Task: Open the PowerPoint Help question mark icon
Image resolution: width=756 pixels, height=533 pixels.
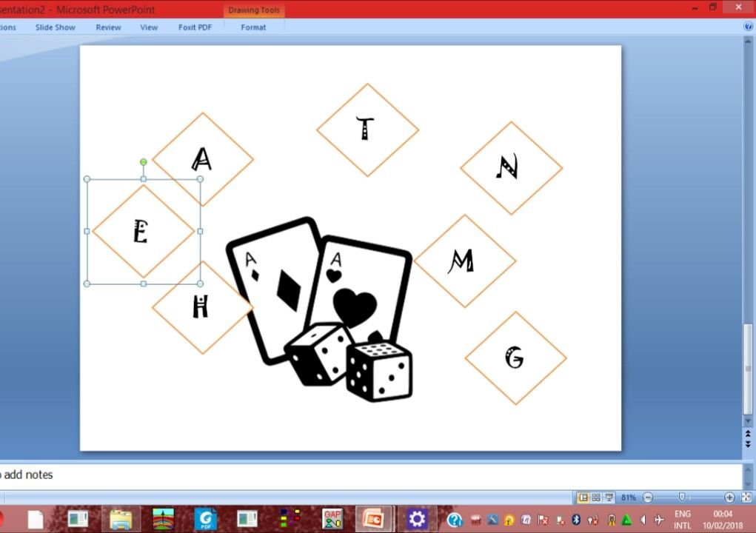Action: tap(749, 27)
